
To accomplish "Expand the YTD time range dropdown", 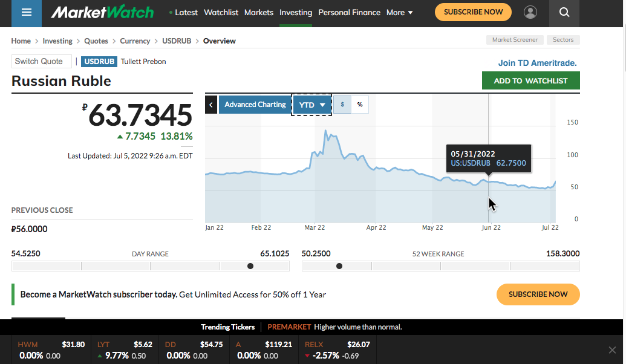I will point(312,105).
